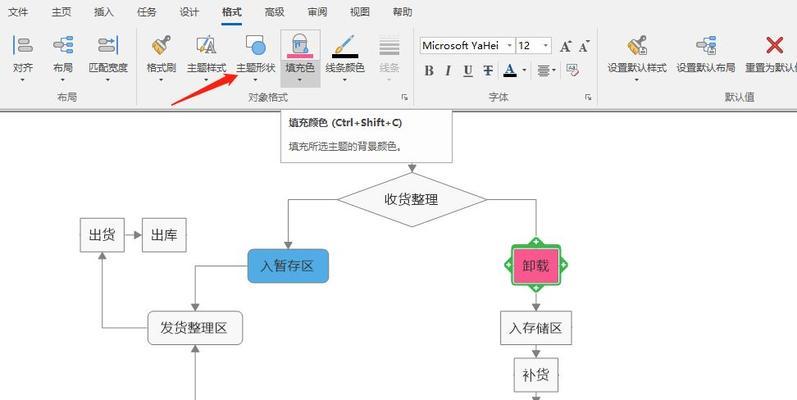Click the 匹配宽度 match width icon
Screen dimensions: 797x400
tap(108, 45)
